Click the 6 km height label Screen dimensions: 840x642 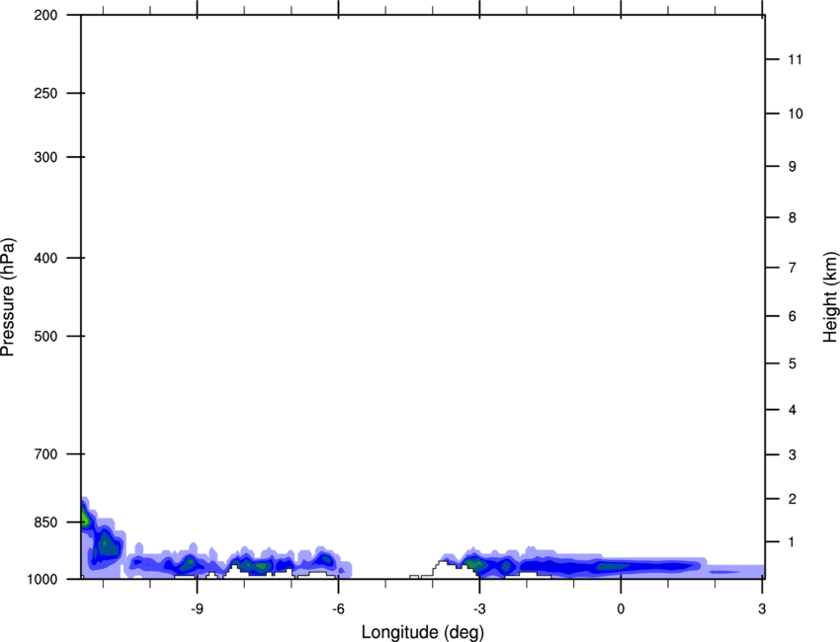point(793,316)
